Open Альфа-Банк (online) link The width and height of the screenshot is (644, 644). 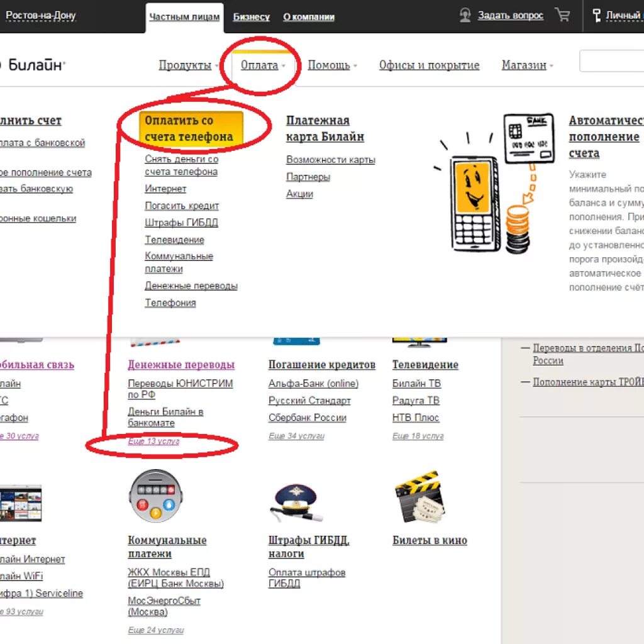[x=313, y=383]
